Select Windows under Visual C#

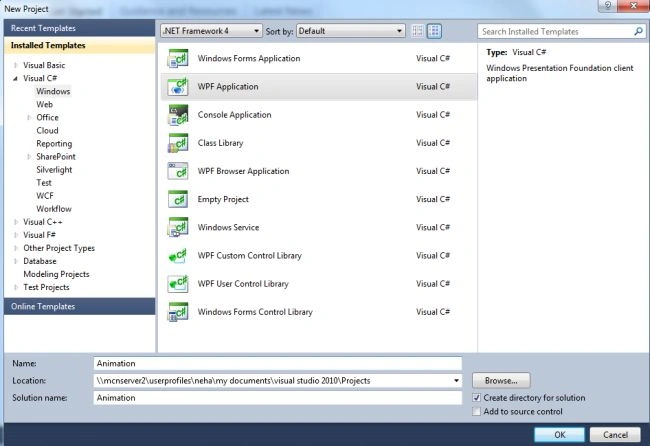[x=53, y=91]
